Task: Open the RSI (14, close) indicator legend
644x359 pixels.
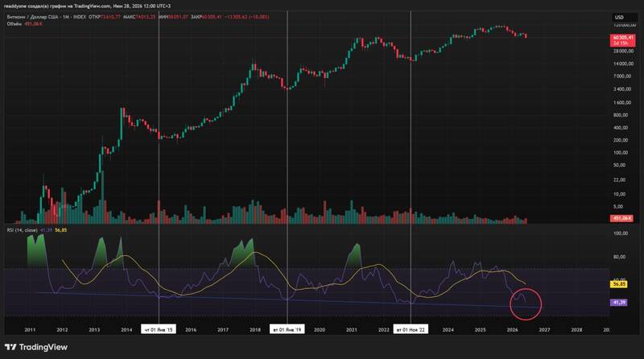Action: click(x=23, y=230)
